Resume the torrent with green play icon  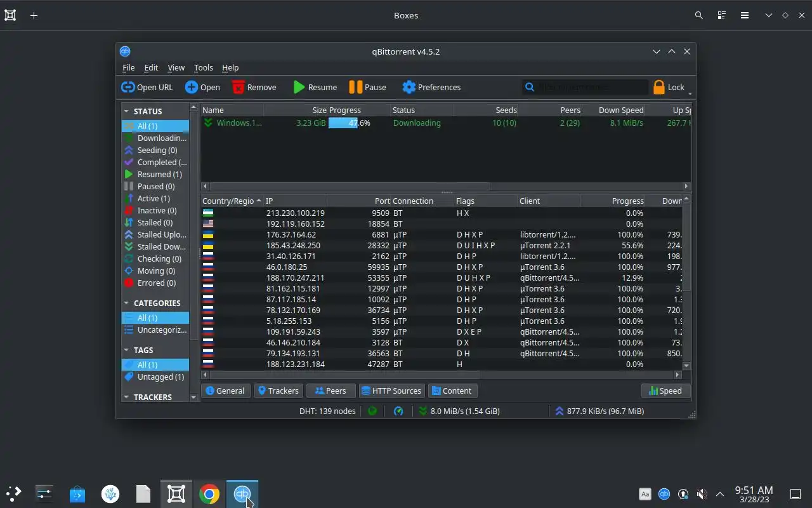(x=315, y=87)
